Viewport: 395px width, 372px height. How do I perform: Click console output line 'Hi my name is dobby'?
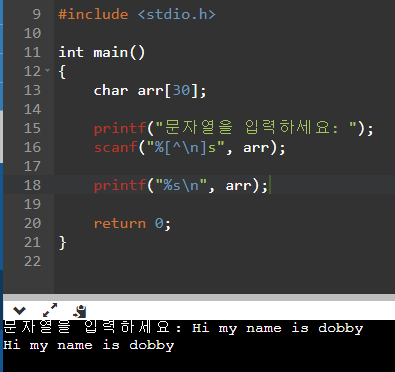(x=89, y=345)
